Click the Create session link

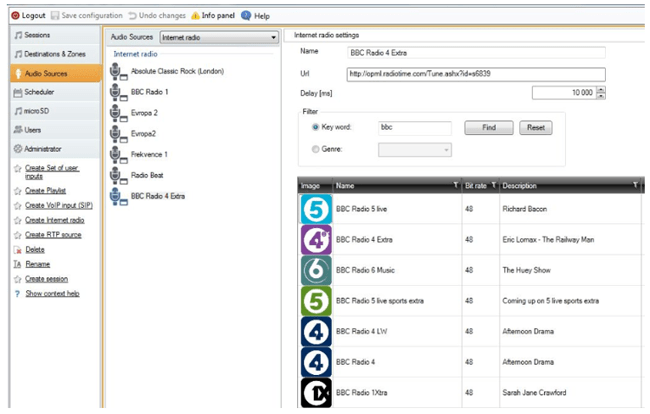click(x=46, y=279)
